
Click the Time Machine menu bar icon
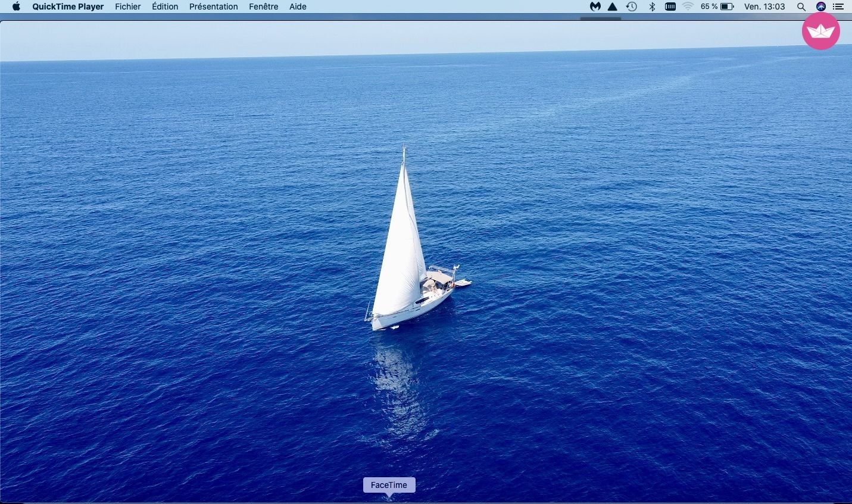pos(631,7)
